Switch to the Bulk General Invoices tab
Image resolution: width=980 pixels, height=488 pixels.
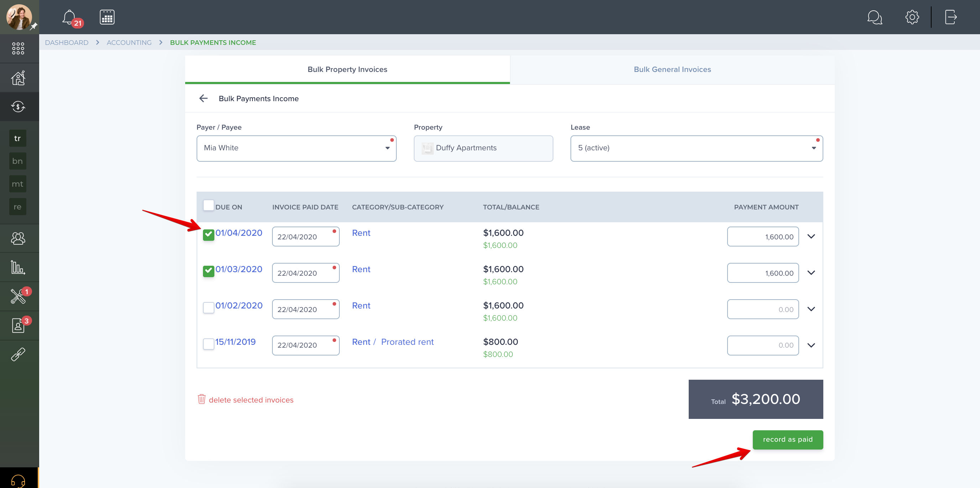point(672,69)
